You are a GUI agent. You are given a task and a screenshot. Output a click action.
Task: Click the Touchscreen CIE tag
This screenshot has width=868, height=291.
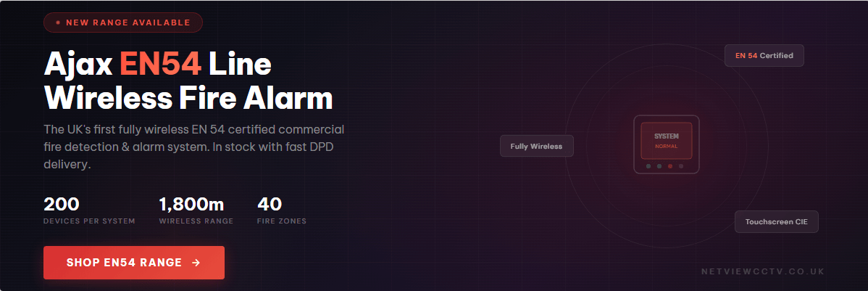(x=776, y=222)
